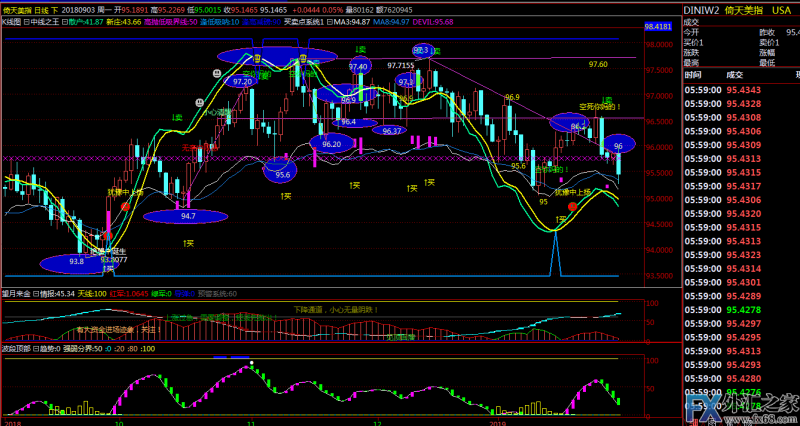Screen dimensions: 800x426
Task: Click the 倚天美指 symbol name in header
Action: coord(16,8)
